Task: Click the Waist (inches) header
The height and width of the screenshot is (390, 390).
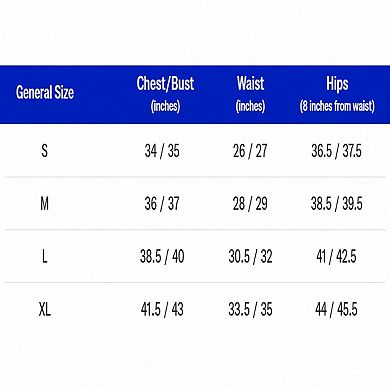Action: pyautogui.click(x=250, y=95)
